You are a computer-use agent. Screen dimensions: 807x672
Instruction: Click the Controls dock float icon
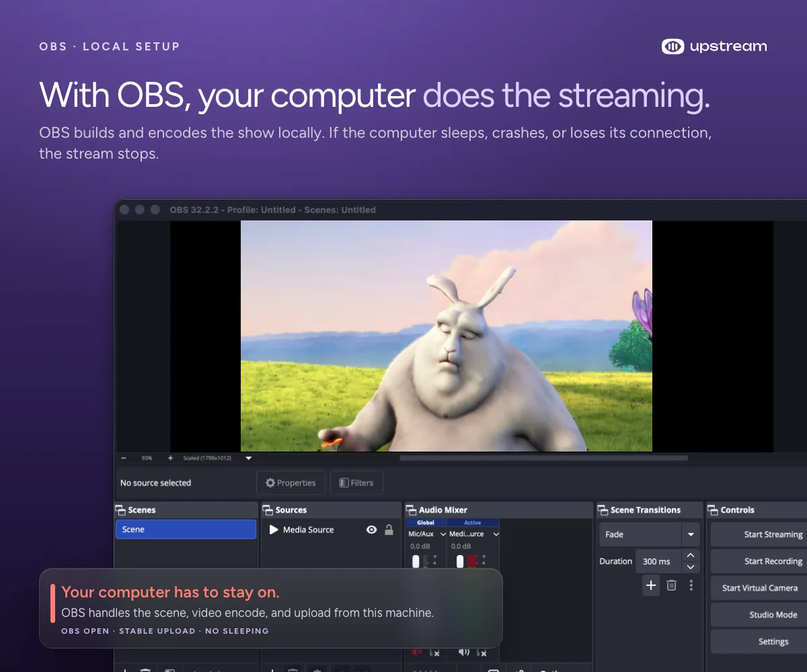tap(713, 510)
